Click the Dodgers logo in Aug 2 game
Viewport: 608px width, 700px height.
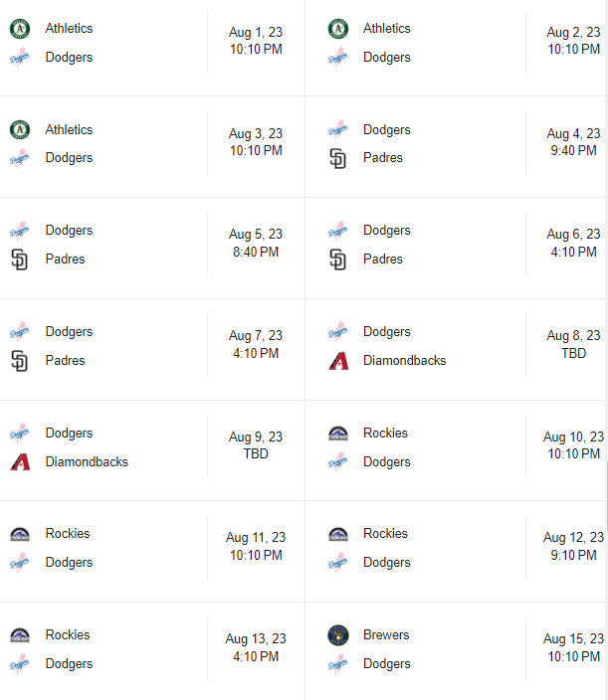click(338, 58)
